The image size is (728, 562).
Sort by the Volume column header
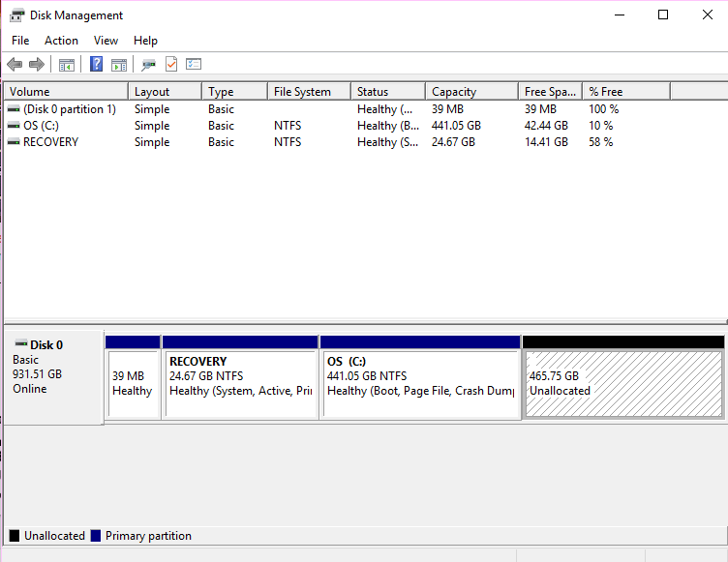click(66, 92)
